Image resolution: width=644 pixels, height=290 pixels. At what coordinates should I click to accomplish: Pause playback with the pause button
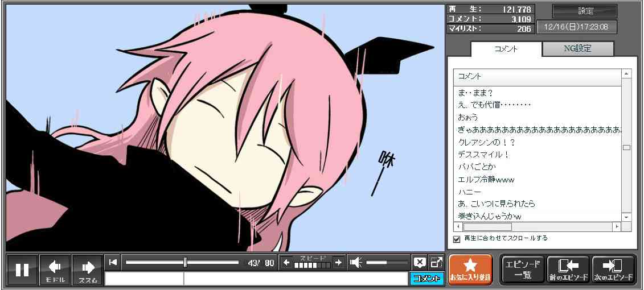[22, 270]
